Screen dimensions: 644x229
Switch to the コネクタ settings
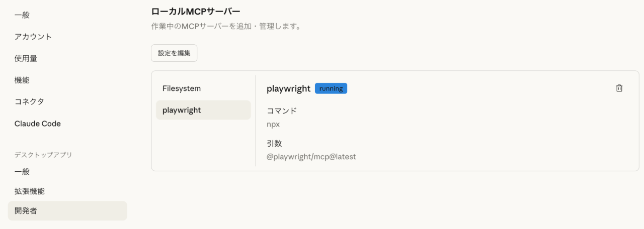pos(29,101)
